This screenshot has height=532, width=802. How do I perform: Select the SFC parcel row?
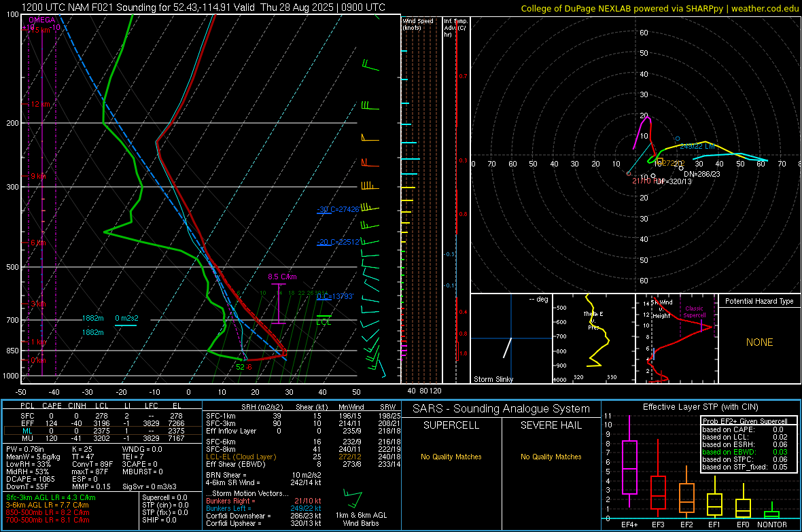point(103,416)
